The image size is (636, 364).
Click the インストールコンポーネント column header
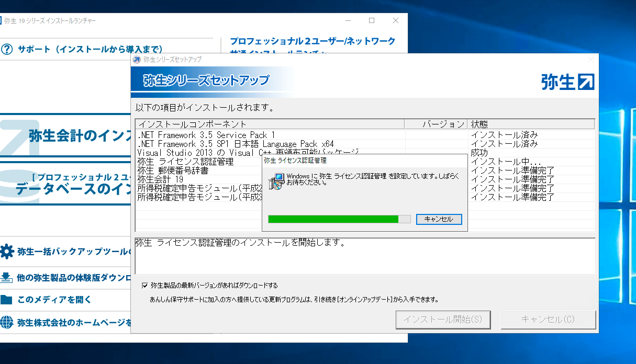(x=270, y=124)
